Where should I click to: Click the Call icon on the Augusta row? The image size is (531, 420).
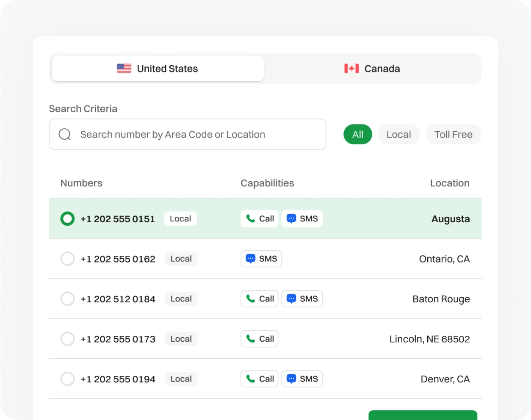(x=251, y=218)
